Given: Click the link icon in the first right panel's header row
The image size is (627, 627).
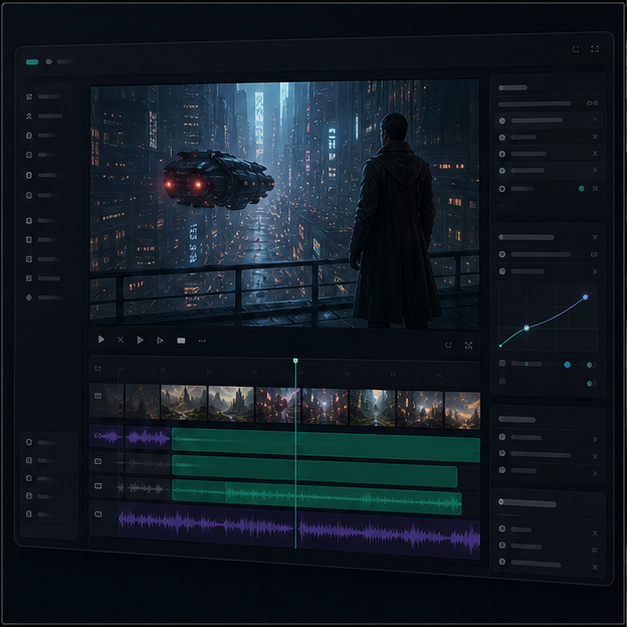Looking at the screenshot, I should pos(592,103).
